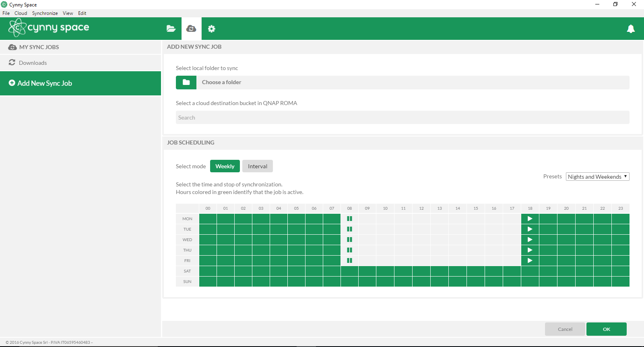Open the File menu
This screenshot has width=644, height=347.
(6, 13)
